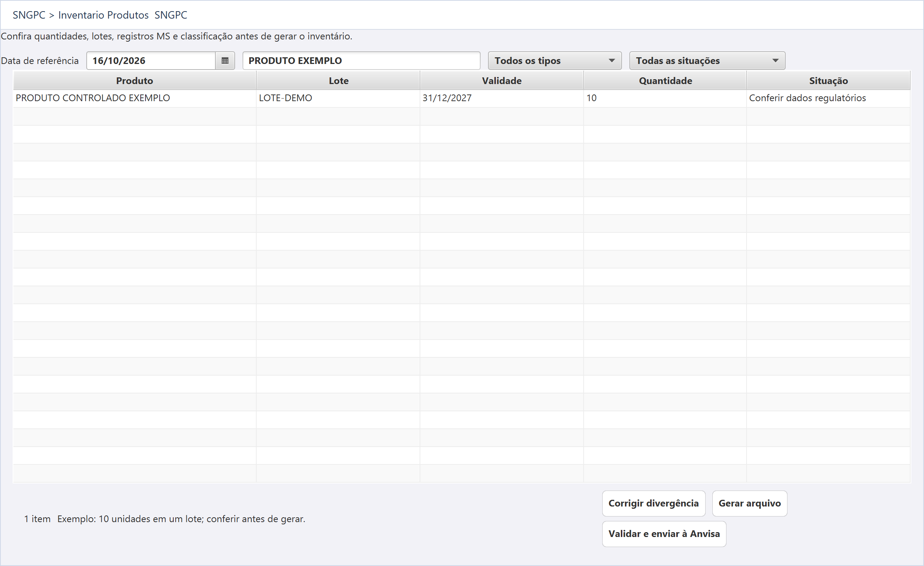Click the Conferir dados regulatórios cell
The height and width of the screenshot is (566, 924).
pos(828,98)
